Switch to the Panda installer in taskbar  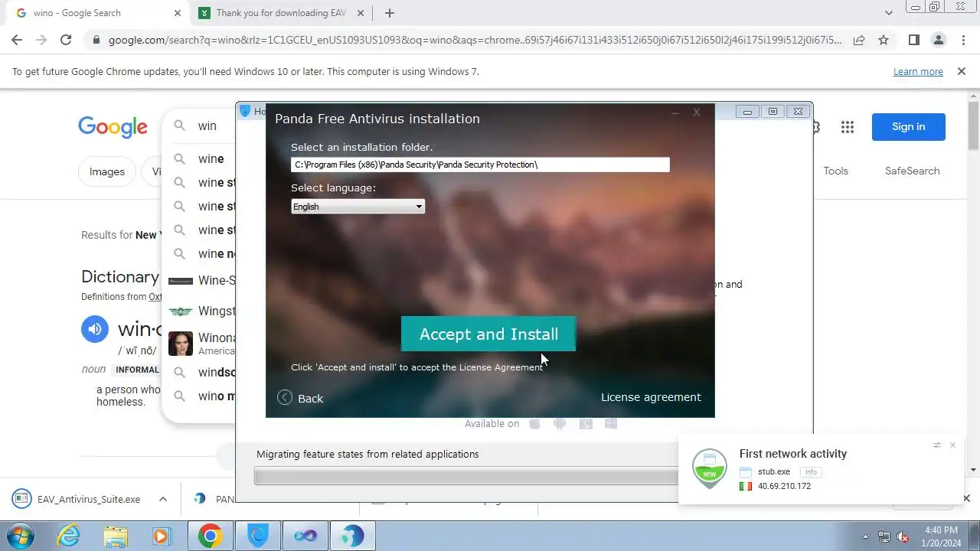coord(352,536)
